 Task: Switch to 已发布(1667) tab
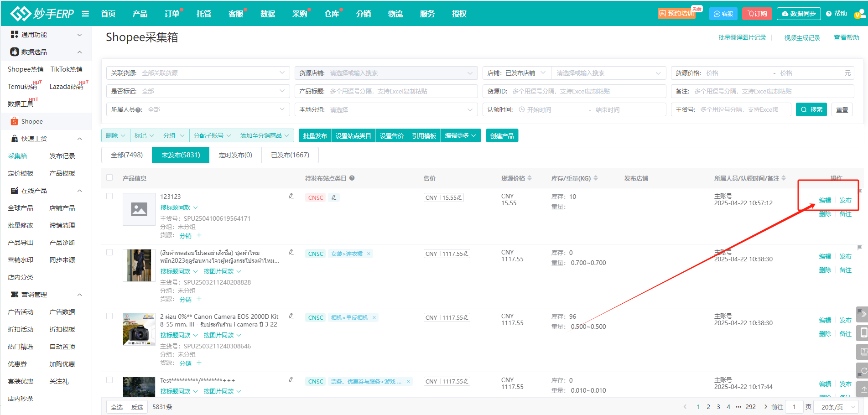point(290,155)
